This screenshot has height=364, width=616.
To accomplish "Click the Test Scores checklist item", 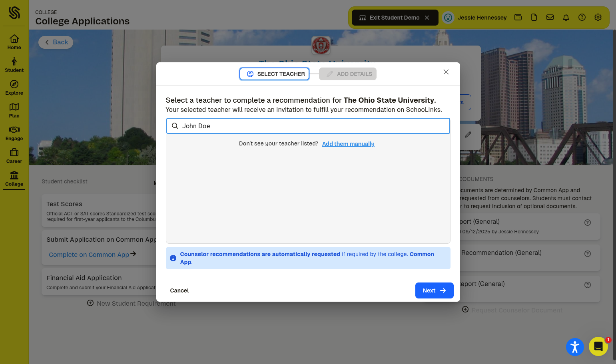I will (100, 211).
